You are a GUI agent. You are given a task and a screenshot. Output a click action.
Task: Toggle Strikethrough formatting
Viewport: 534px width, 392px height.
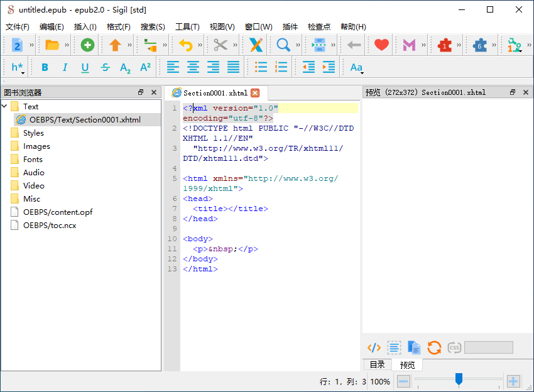coord(105,67)
